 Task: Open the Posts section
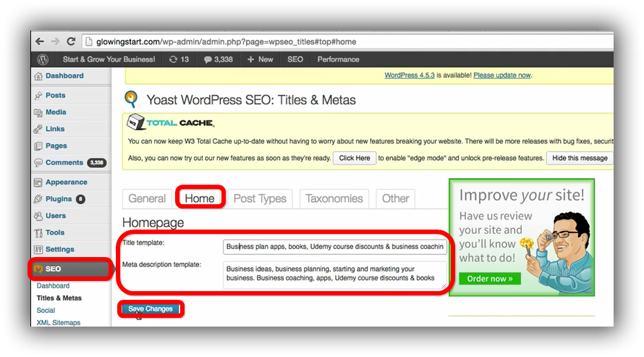coord(56,96)
